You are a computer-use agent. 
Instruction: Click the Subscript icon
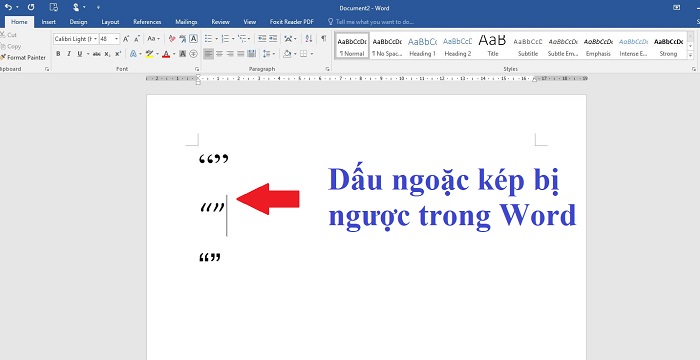click(x=107, y=54)
